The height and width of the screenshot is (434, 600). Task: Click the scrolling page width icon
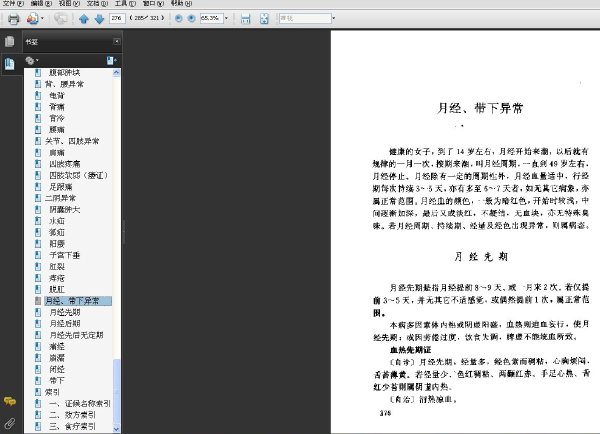coord(246,19)
